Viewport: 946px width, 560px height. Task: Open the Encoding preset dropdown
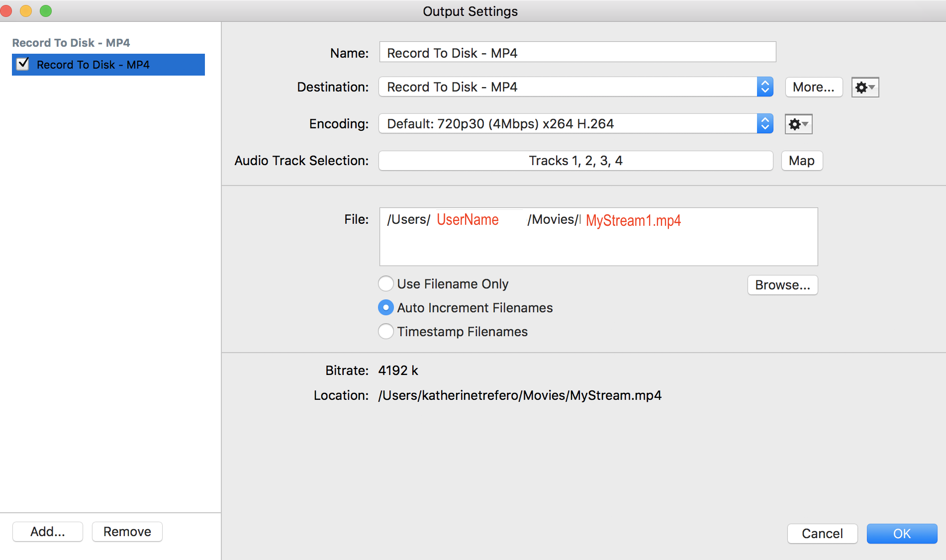pyautogui.click(x=576, y=124)
